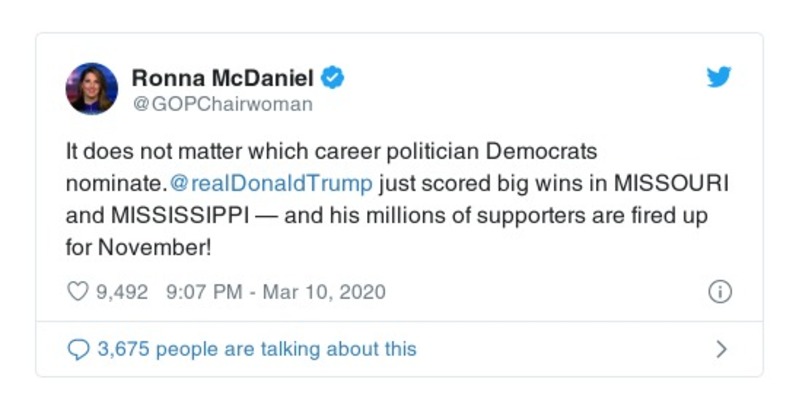The width and height of the screenshot is (799, 414).
Task: Open Ronna McDaniel's profile photo
Action: 92,89
